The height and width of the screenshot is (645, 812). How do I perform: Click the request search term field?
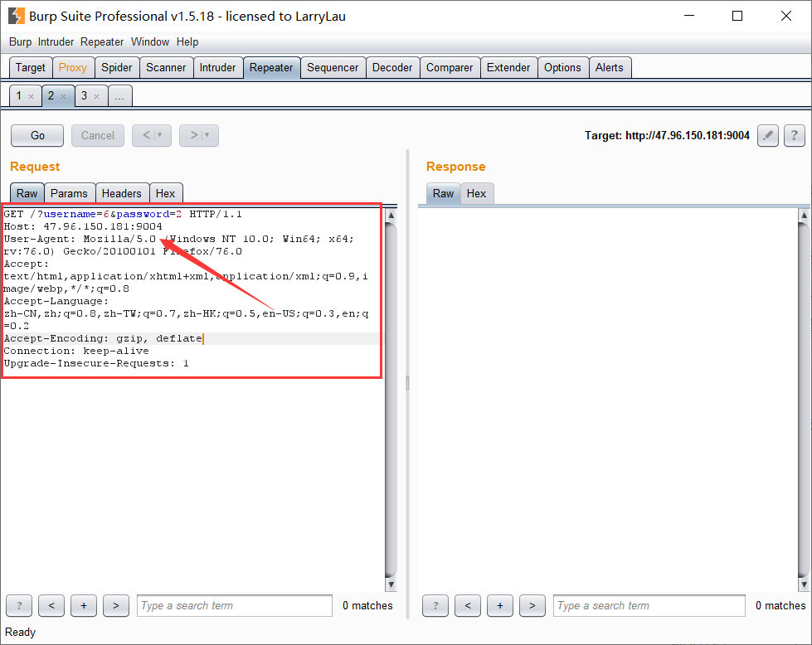pyautogui.click(x=235, y=606)
